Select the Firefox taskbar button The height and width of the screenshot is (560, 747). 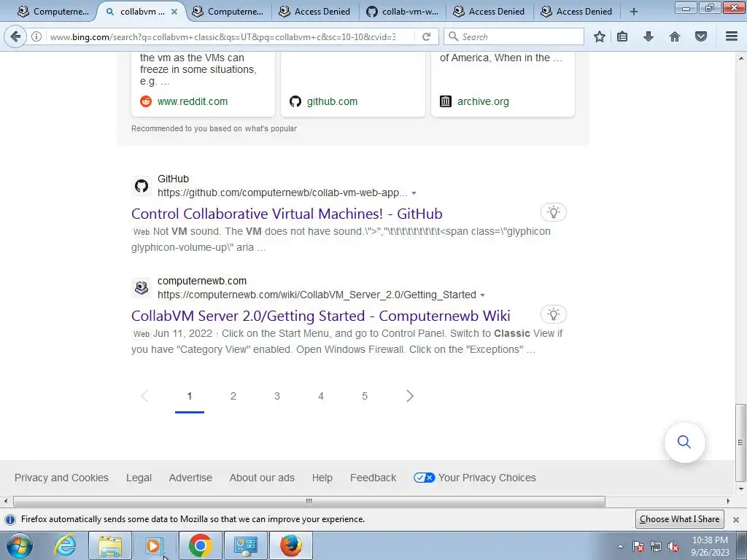coord(290,545)
